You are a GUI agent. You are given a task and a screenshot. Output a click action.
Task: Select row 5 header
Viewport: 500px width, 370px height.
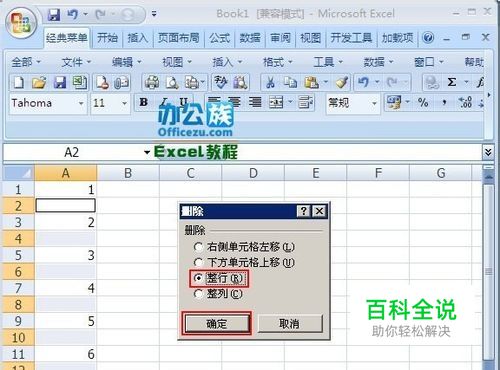(18, 256)
